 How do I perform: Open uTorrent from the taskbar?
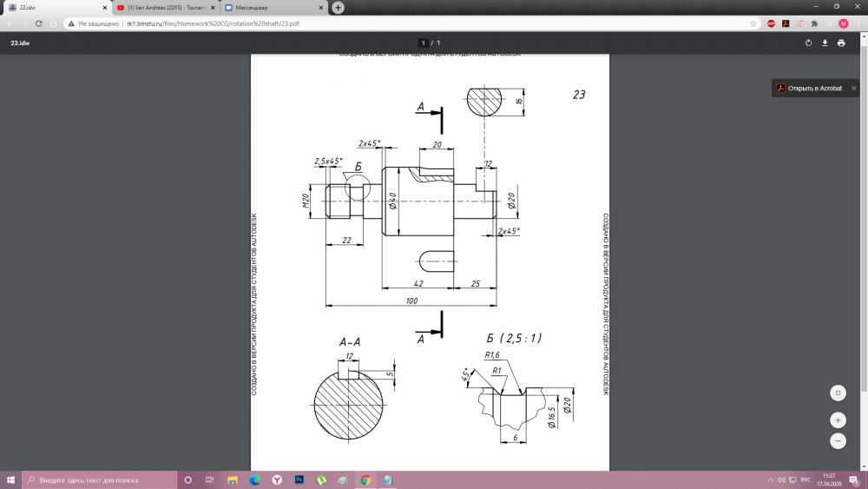321,479
